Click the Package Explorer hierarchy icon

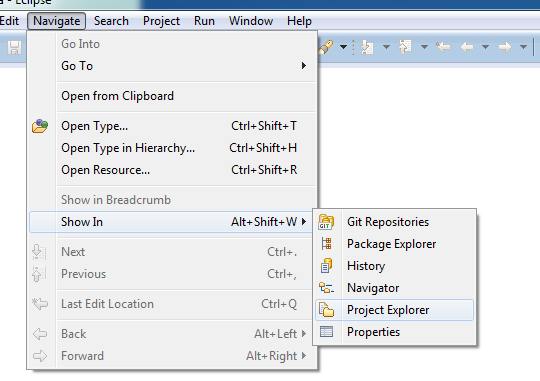326,244
